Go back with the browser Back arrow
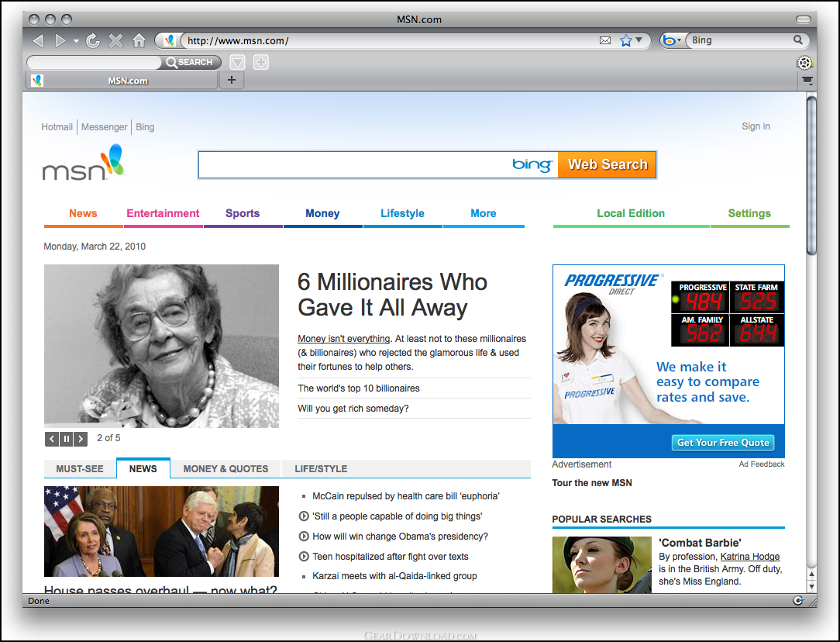The width and height of the screenshot is (840, 642). pyautogui.click(x=37, y=41)
